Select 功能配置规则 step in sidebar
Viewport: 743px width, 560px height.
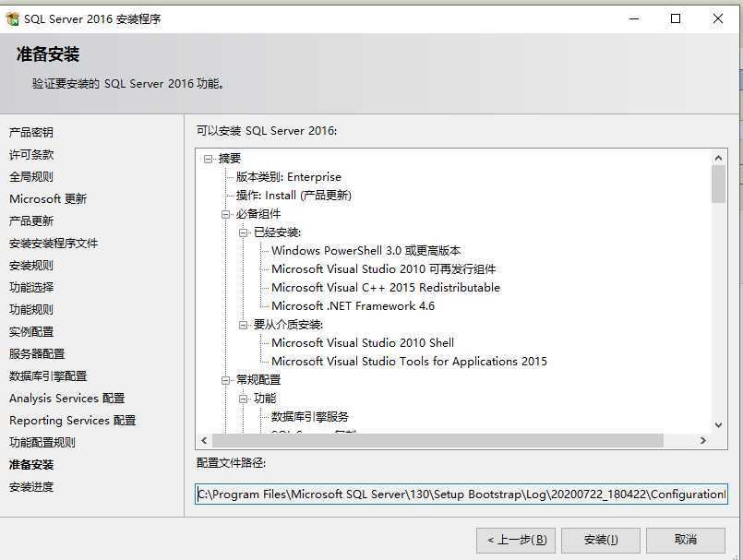42,443
